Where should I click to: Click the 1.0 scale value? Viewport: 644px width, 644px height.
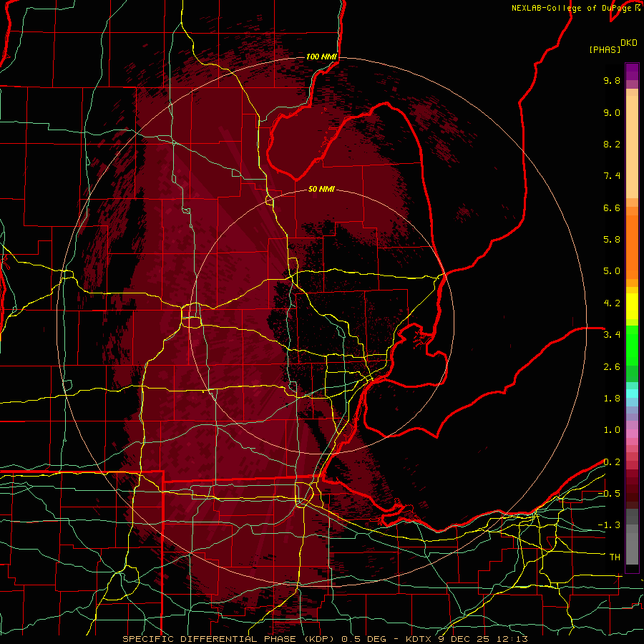pos(612,430)
